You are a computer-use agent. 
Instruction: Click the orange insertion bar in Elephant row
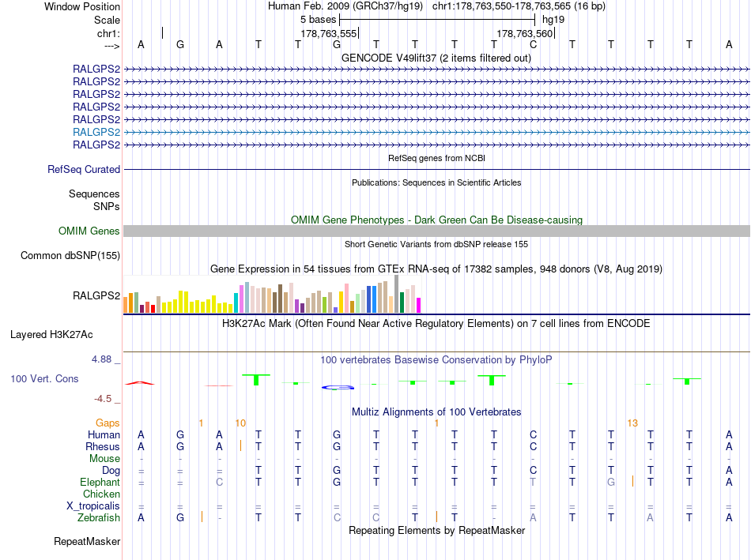[x=632, y=481]
